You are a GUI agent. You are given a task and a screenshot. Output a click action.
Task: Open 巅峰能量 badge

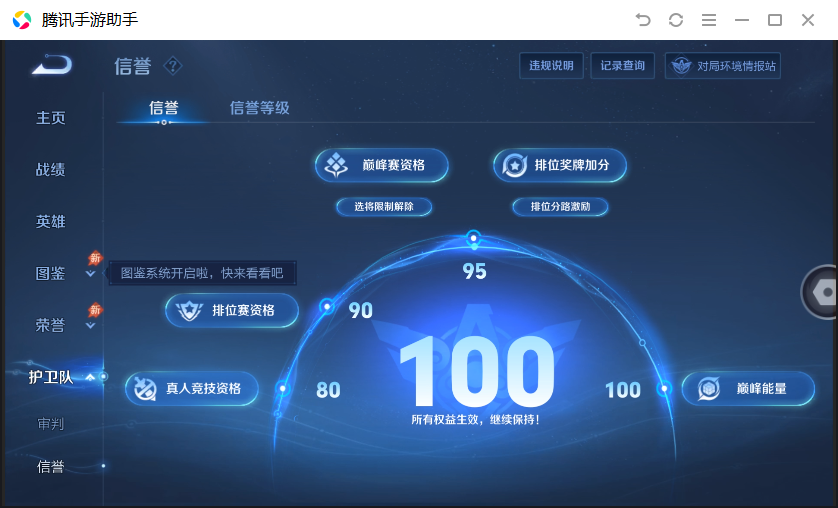pos(748,388)
